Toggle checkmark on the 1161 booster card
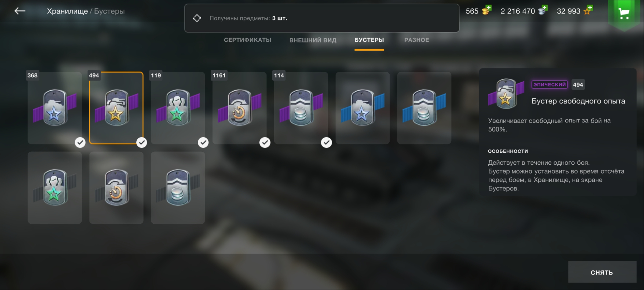This screenshot has height=290, width=644. coord(265,142)
